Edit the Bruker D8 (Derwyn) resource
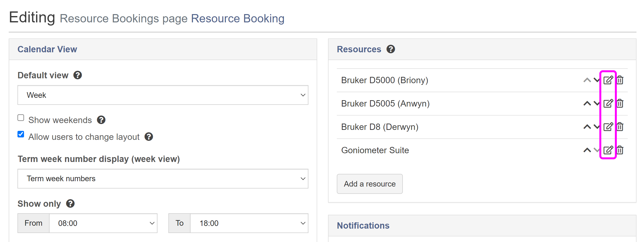Screen dimensions: 644x242 (x=608, y=127)
